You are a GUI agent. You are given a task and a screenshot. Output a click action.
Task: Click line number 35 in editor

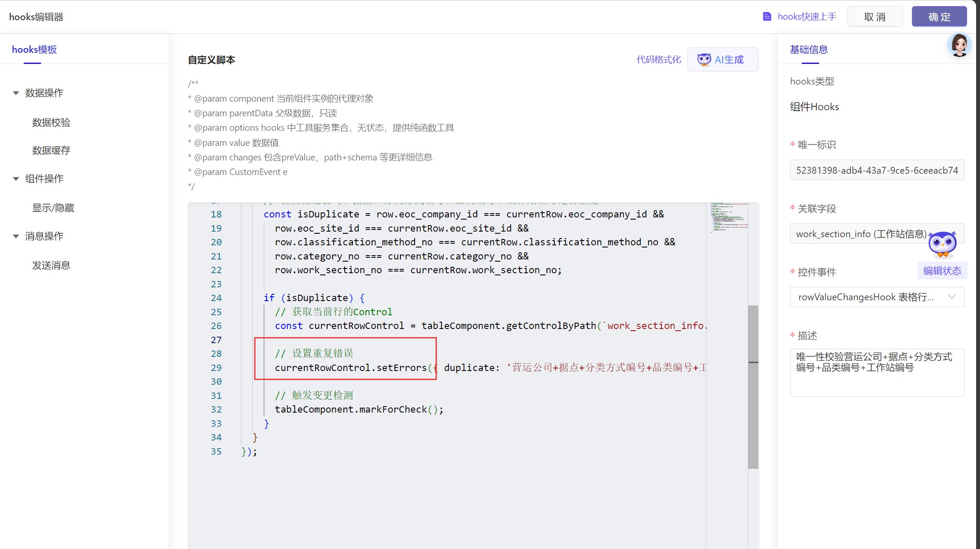tap(216, 452)
